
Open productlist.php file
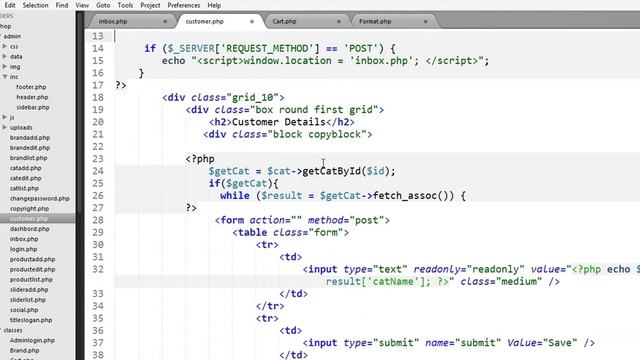[x=31, y=280]
